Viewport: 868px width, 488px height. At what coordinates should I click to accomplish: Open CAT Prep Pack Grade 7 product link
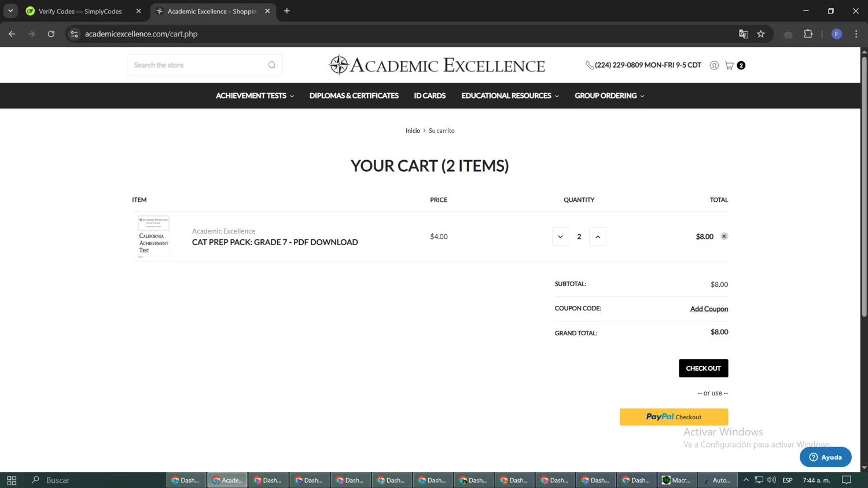click(275, 242)
